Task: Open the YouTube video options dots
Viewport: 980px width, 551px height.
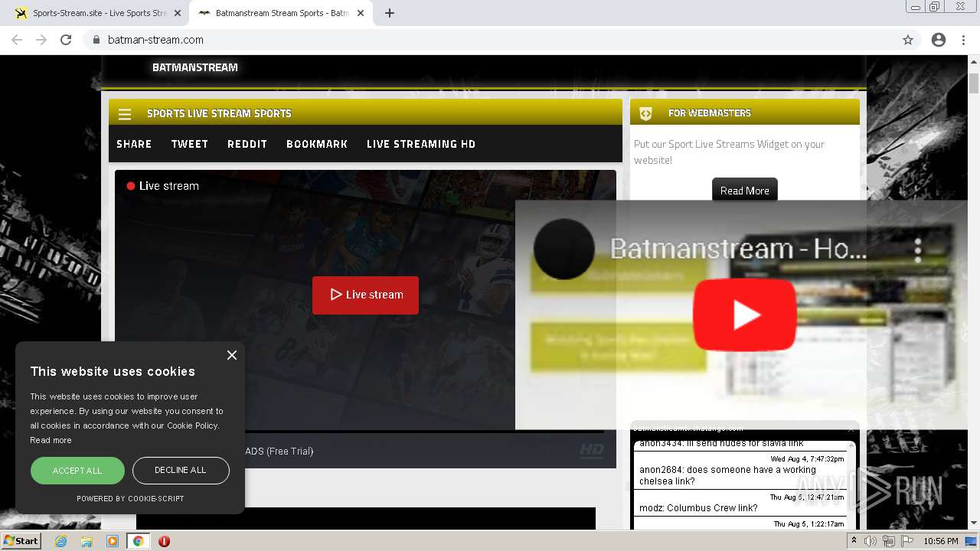Action: [917, 249]
